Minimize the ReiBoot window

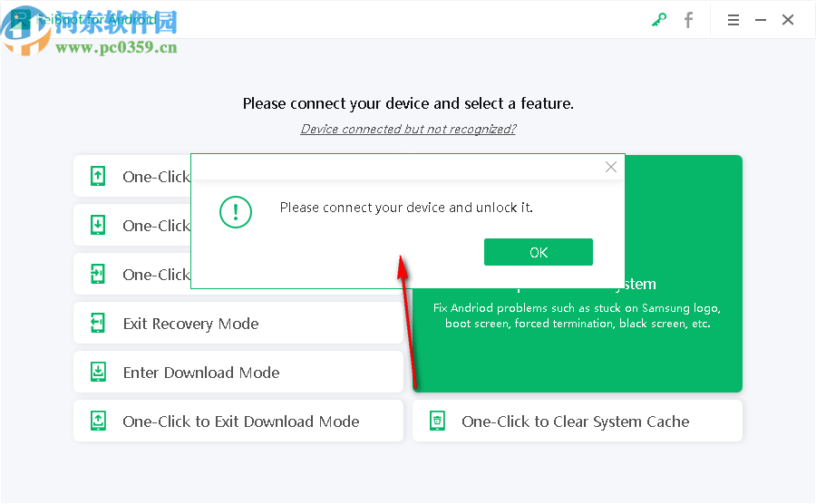(761, 20)
